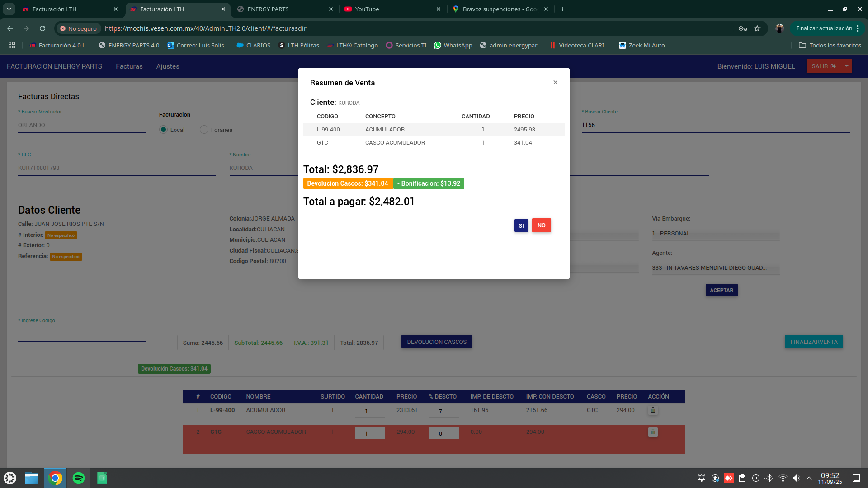Open the saved passwords key icon
This screenshot has width=868, height=488.
(x=742, y=28)
